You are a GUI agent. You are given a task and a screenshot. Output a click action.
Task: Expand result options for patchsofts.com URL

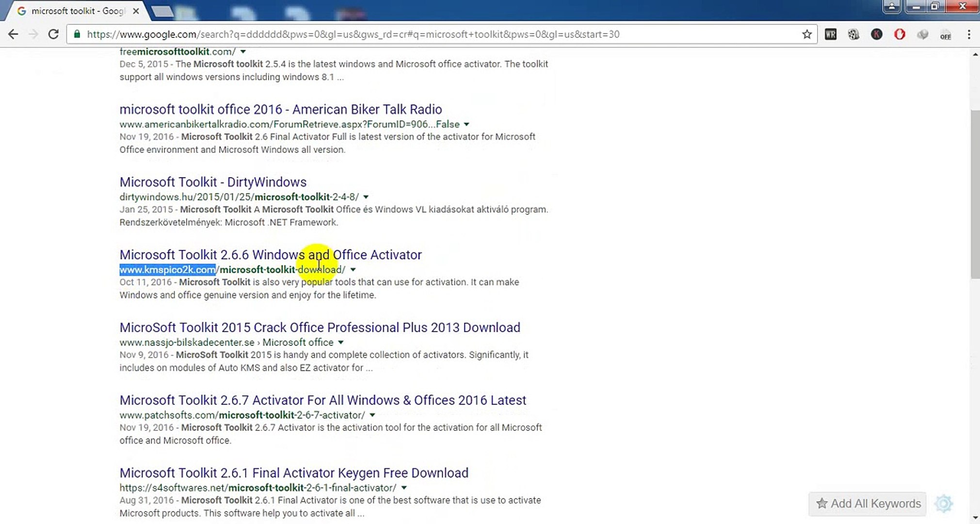372,415
